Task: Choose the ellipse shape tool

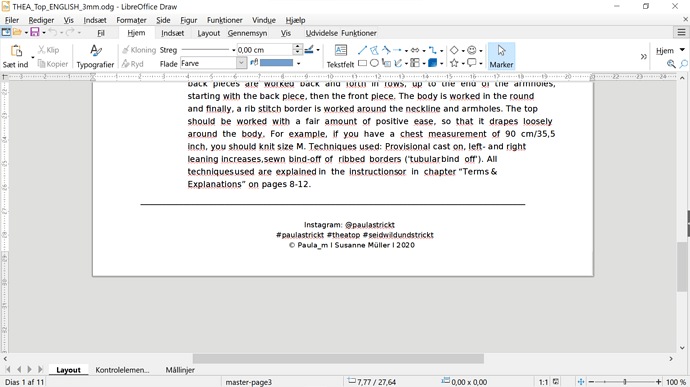Action: [x=374, y=63]
